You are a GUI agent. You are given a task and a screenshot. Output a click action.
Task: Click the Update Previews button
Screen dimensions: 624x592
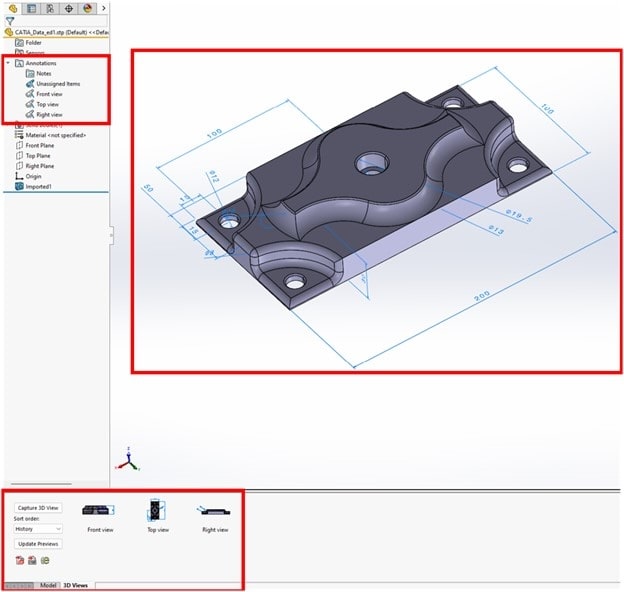pyautogui.click(x=38, y=544)
